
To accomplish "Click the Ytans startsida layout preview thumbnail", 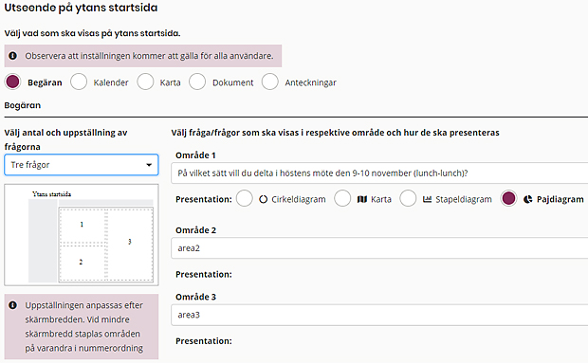I will click(x=82, y=235).
